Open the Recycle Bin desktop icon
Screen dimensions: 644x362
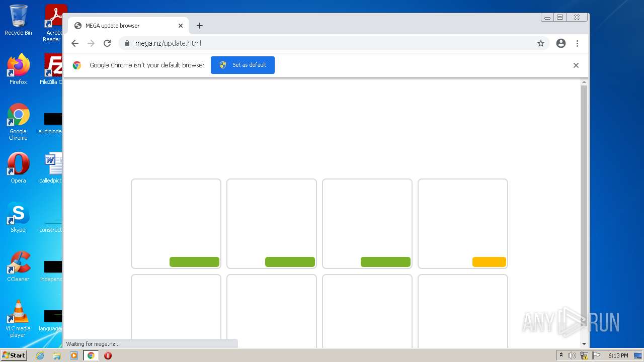[x=18, y=20]
